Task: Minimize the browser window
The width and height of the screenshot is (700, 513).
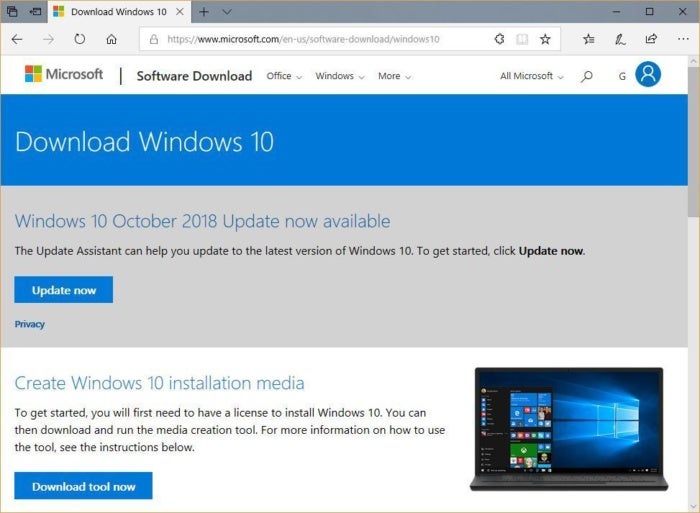Action: coord(617,12)
